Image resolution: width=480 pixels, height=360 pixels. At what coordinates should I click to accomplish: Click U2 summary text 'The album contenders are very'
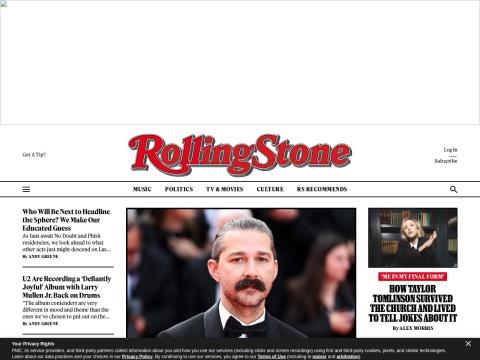(66, 310)
